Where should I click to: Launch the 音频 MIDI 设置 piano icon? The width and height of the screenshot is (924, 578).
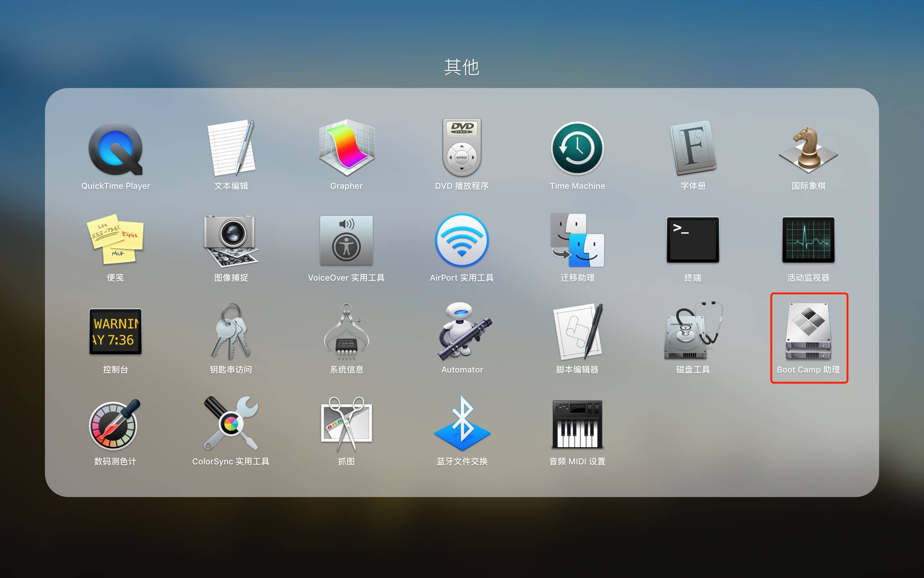(577, 424)
